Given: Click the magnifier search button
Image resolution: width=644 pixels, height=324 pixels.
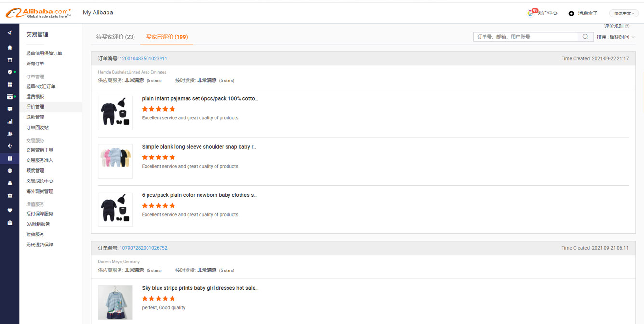Looking at the screenshot, I should pos(585,37).
